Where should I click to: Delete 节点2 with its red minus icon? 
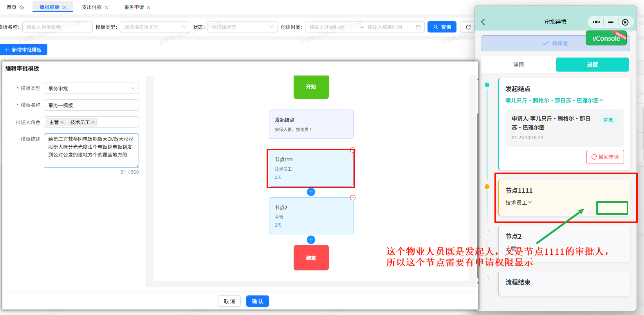(352, 198)
